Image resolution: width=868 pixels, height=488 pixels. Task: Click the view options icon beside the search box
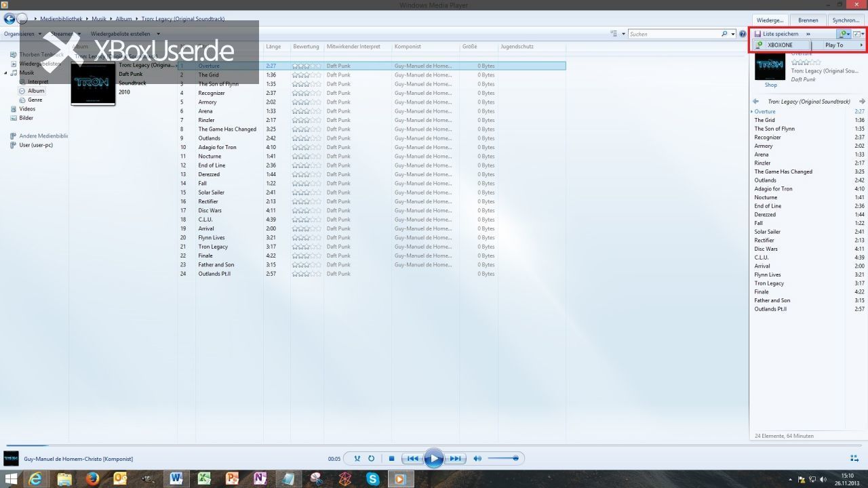point(614,34)
